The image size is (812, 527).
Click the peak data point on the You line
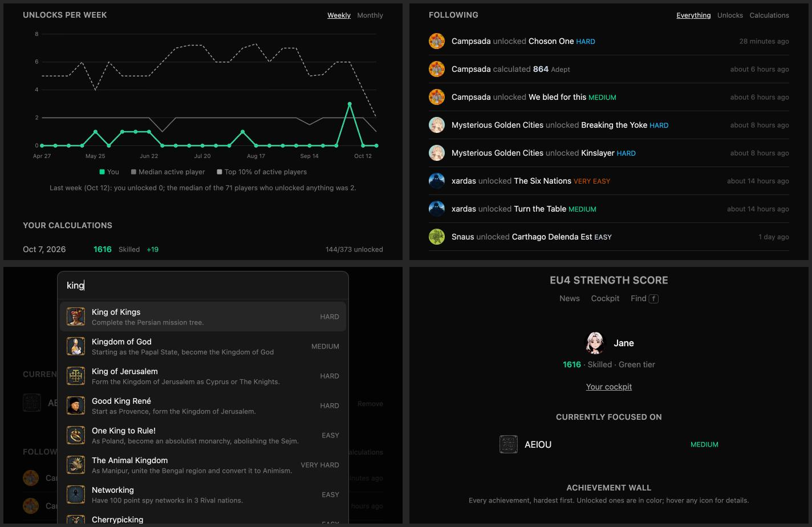tap(350, 104)
